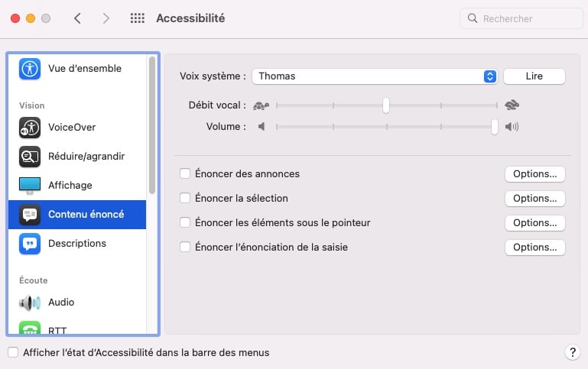This screenshot has height=369, width=588.
Task: Select the Affichage display icon
Action: pos(30,186)
